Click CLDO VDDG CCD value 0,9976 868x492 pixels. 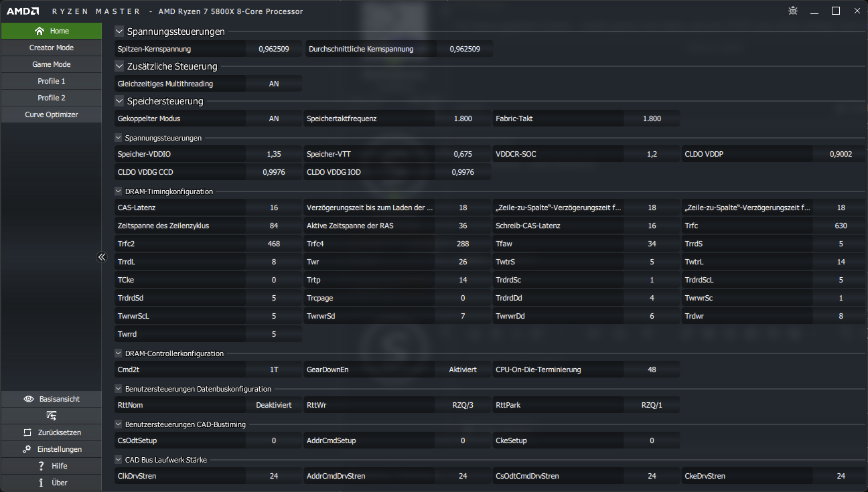click(274, 172)
